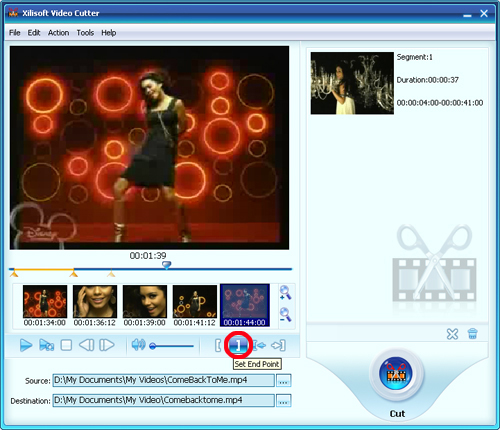Mute audio with the speaker icon
Viewport: 500px width, 430px height.
click(x=138, y=345)
